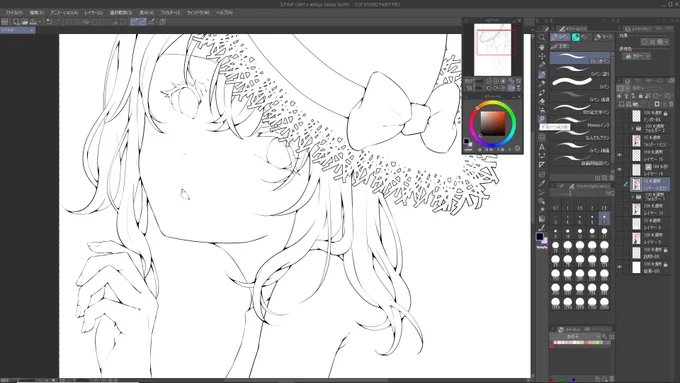Open CLIP STUDIO launcher icon

pyautogui.click(x=5, y=22)
